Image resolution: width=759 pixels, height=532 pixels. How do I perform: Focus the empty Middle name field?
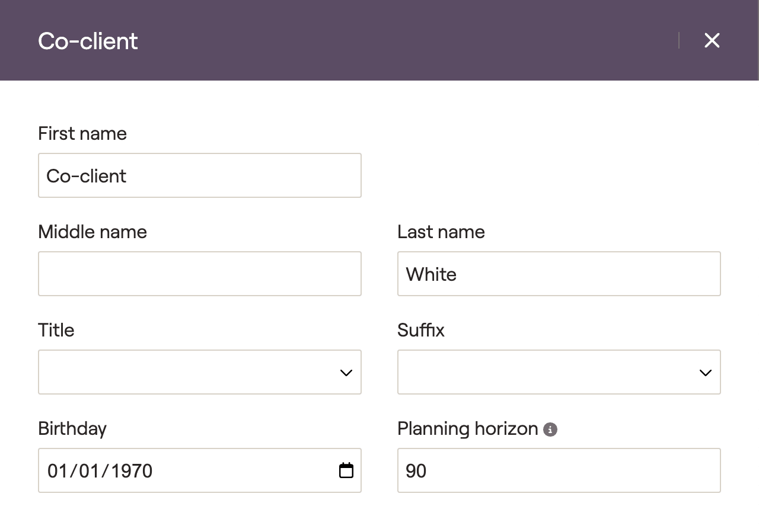199,274
